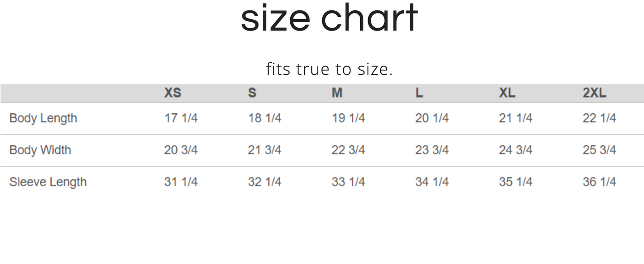Click the Body Width row label
The height and width of the screenshot is (264, 644).
(40, 150)
